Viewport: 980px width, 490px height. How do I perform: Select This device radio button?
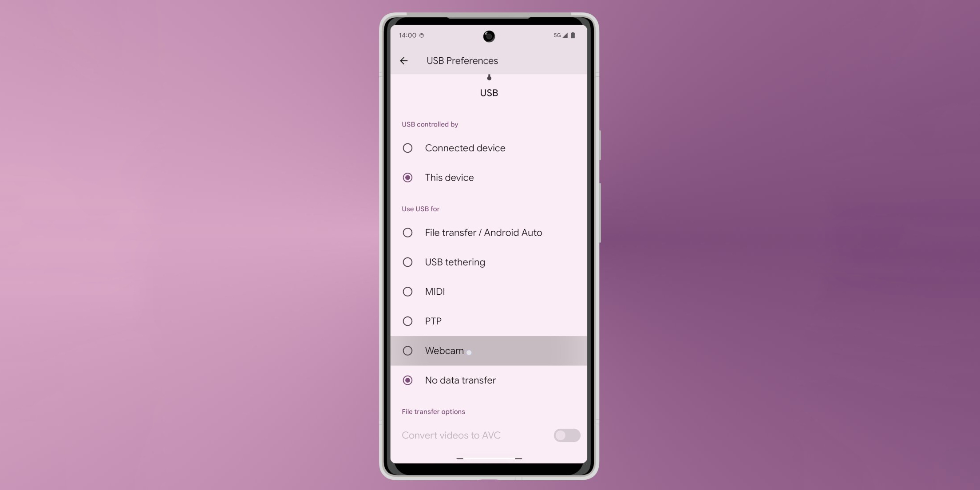coord(407,178)
